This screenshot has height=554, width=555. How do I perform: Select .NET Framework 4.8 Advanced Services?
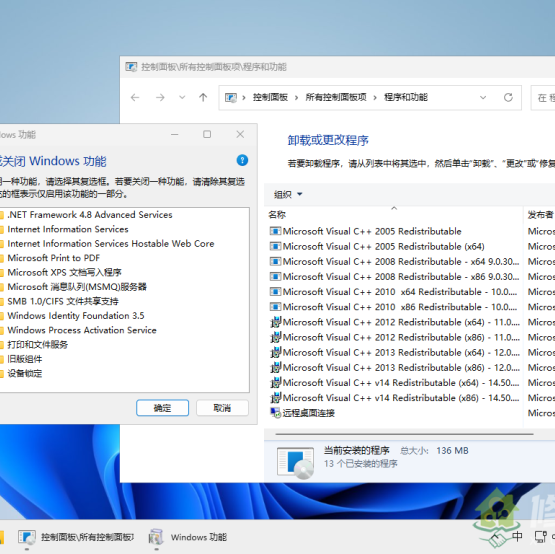pos(90,215)
